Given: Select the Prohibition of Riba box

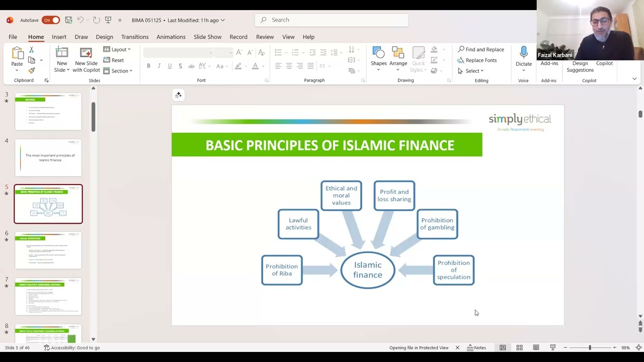Looking at the screenshot, I should [x=282, y=270].
